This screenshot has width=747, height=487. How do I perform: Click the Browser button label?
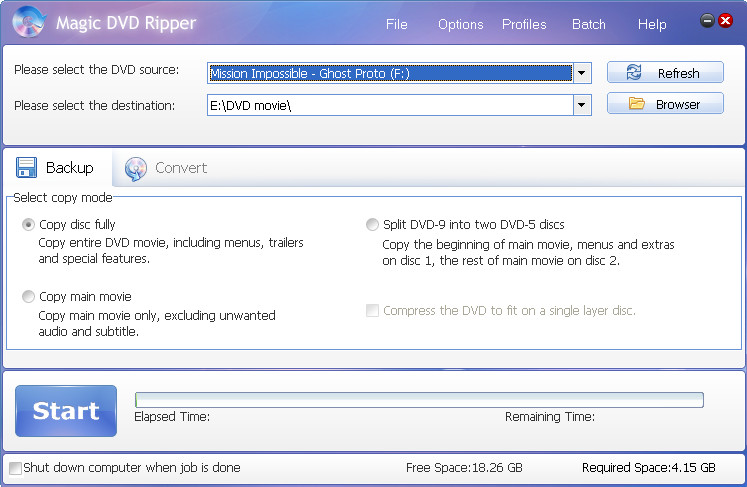click(678, 104)
